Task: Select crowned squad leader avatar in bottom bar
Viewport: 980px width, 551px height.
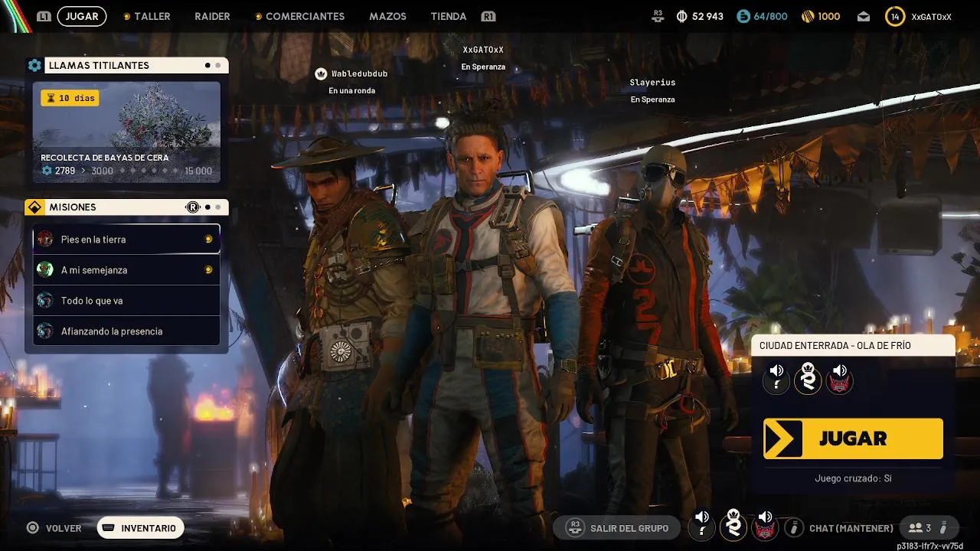Action: pyautogui.click(x=733, y=527)
